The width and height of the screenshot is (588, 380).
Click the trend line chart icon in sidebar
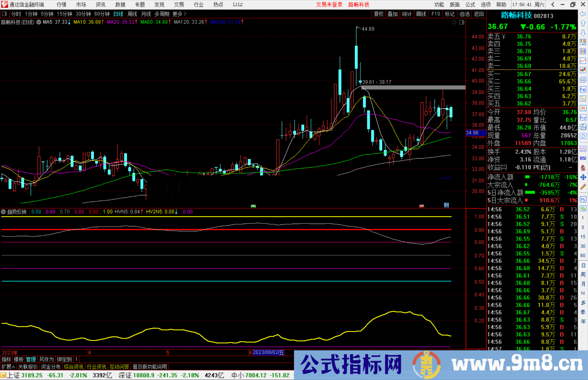click(583, 61)
